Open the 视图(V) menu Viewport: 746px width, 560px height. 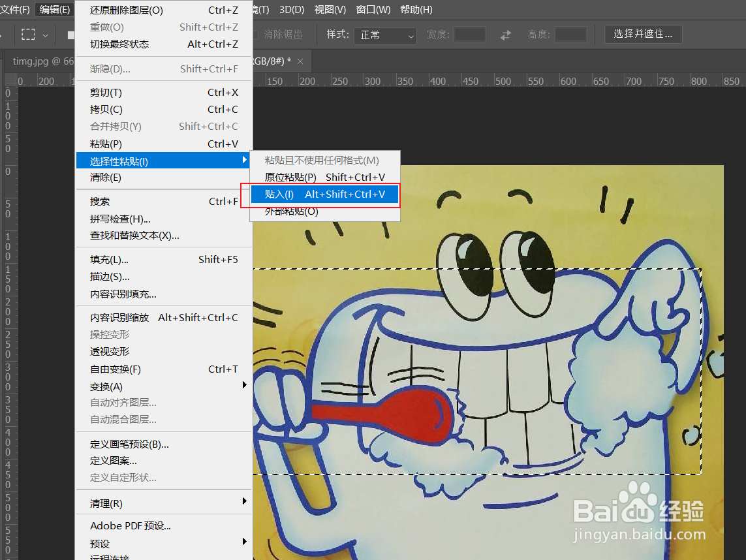(330, 10)
